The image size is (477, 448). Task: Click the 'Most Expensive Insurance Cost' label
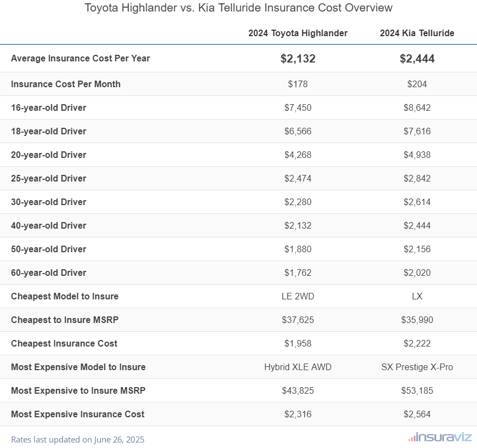click(77, 414)
